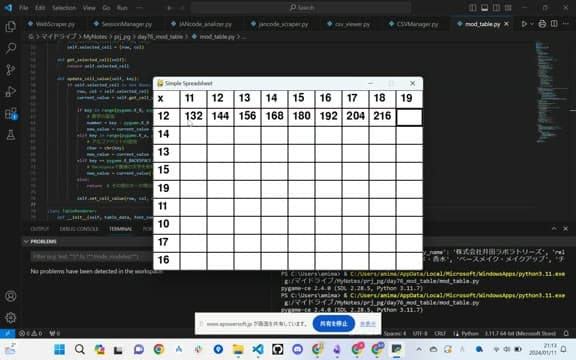The height and width of the screenshot is (360, 576).
Task: Open File Explorer from the taskbar
Action: pyautogui.click(x=238, y=349)
